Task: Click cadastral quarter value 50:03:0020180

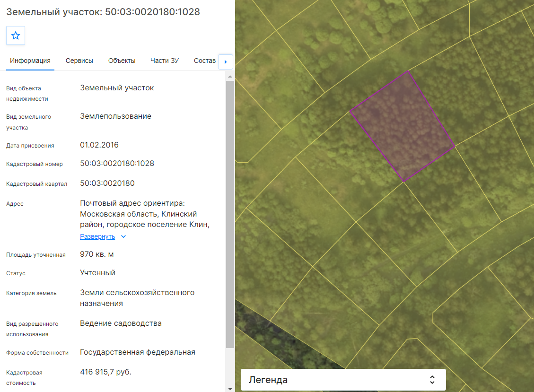Action: point(107,183)
